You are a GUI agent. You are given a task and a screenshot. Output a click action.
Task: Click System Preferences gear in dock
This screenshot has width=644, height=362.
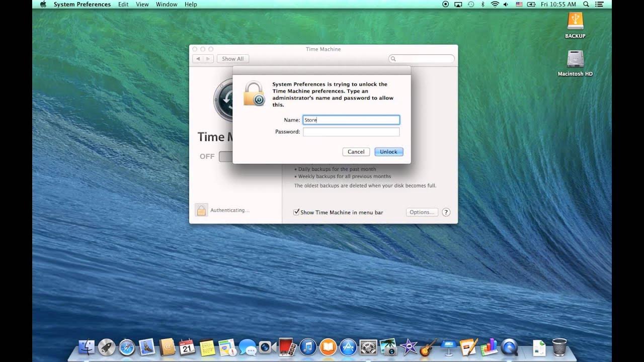click(369, 347)
